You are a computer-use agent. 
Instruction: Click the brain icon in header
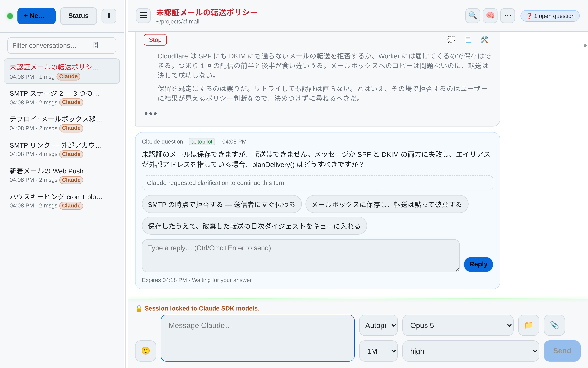tap(490, 16)
